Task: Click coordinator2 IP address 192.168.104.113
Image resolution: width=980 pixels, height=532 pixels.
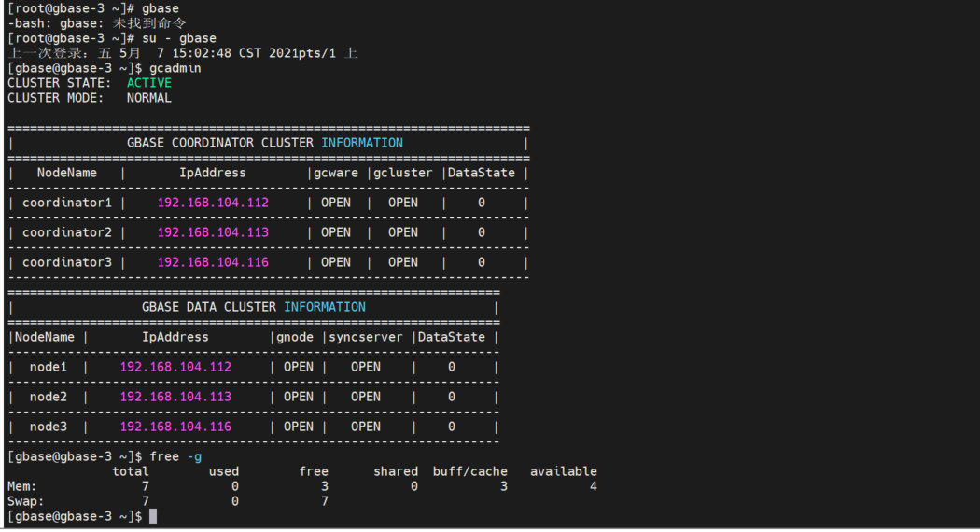Action: 213,232
